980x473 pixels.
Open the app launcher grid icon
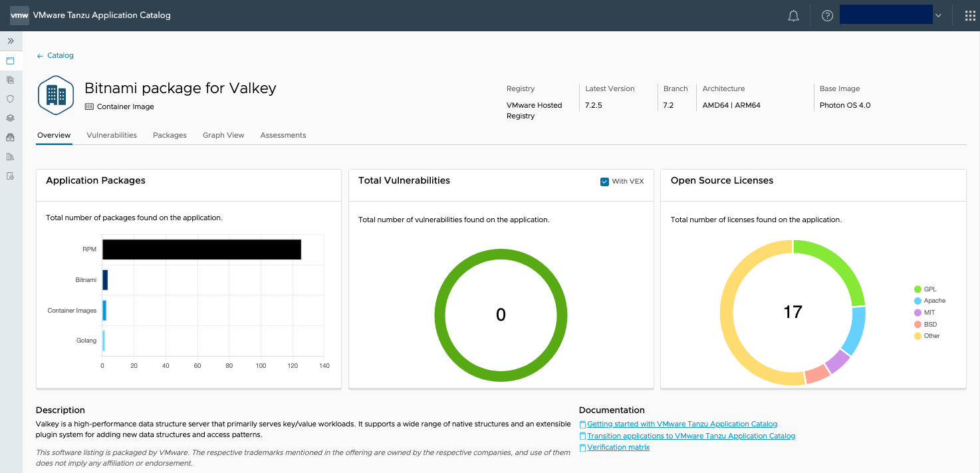(969, 15)
